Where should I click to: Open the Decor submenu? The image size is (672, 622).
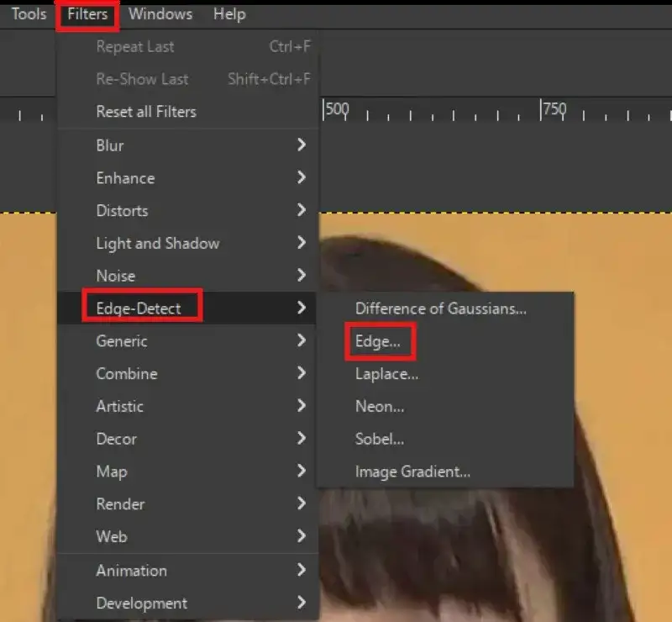click(x=116, y=439)
